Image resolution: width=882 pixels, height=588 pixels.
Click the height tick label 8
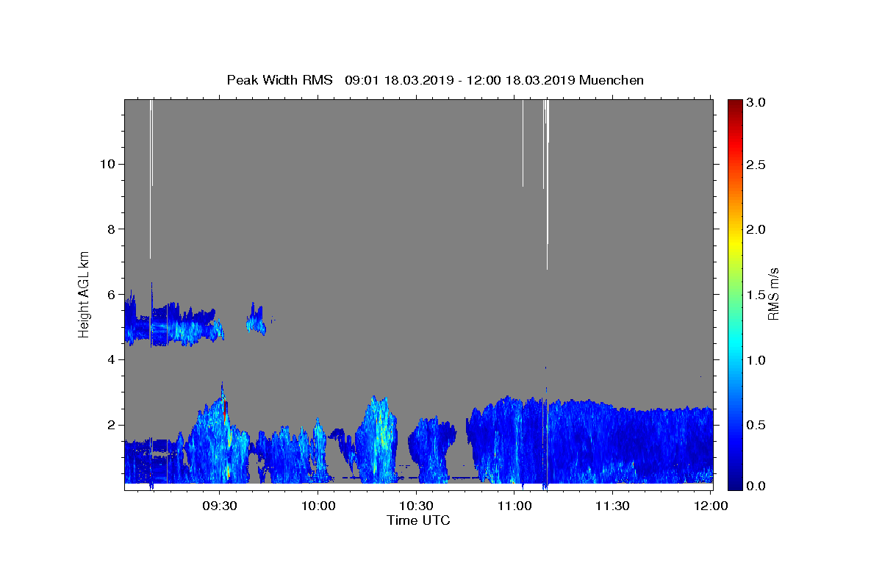pos(111,229)
